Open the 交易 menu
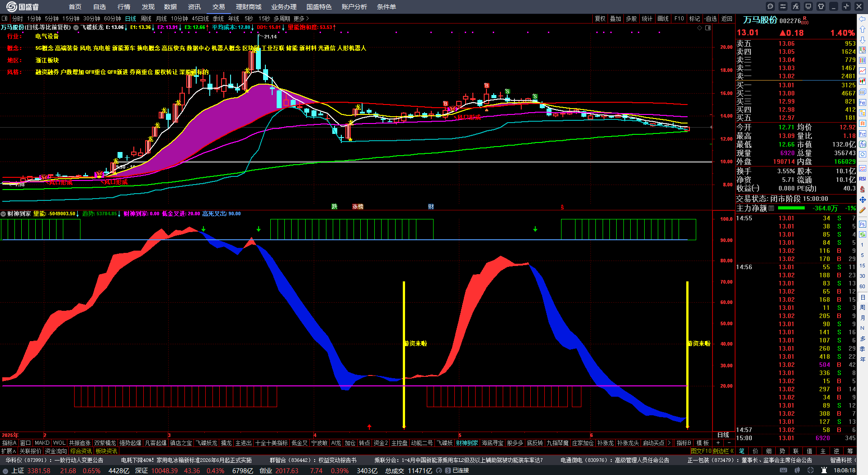This screenshot has height=475, width=868. coord(219,7)
